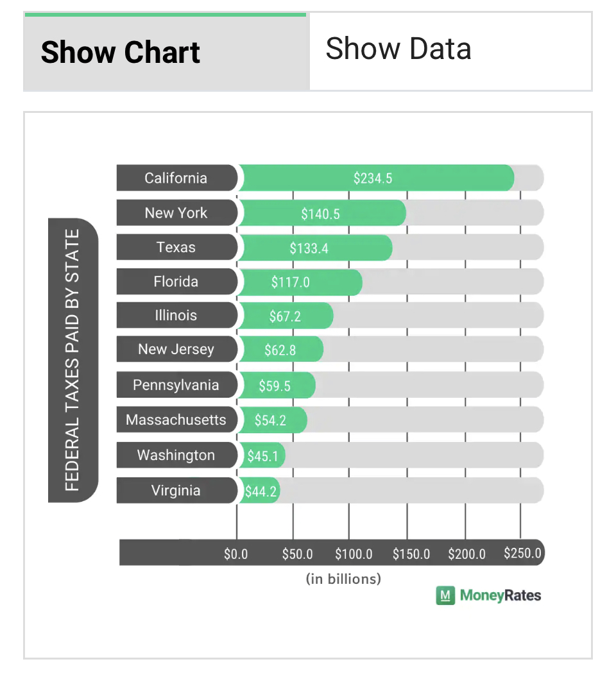Click the Federal Taxes Paid By State title
Viewport: 616px width, 673px height.
click(x=73, y=360)
